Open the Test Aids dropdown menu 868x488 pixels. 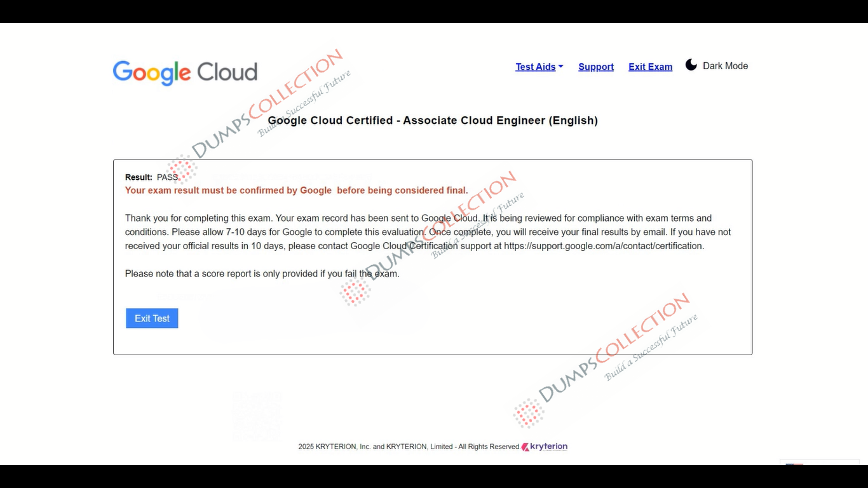(x=539, y=67)
